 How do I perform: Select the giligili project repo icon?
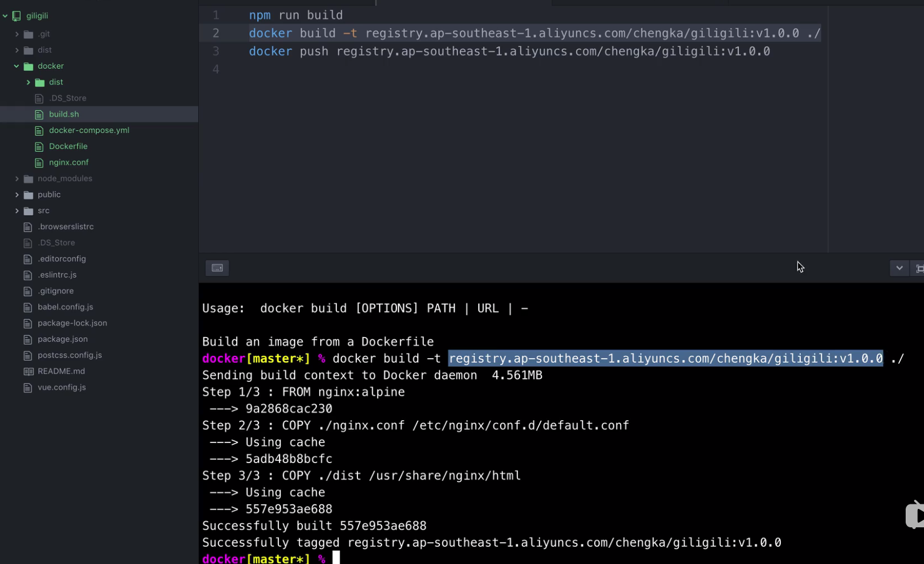(x=17, y=16)
